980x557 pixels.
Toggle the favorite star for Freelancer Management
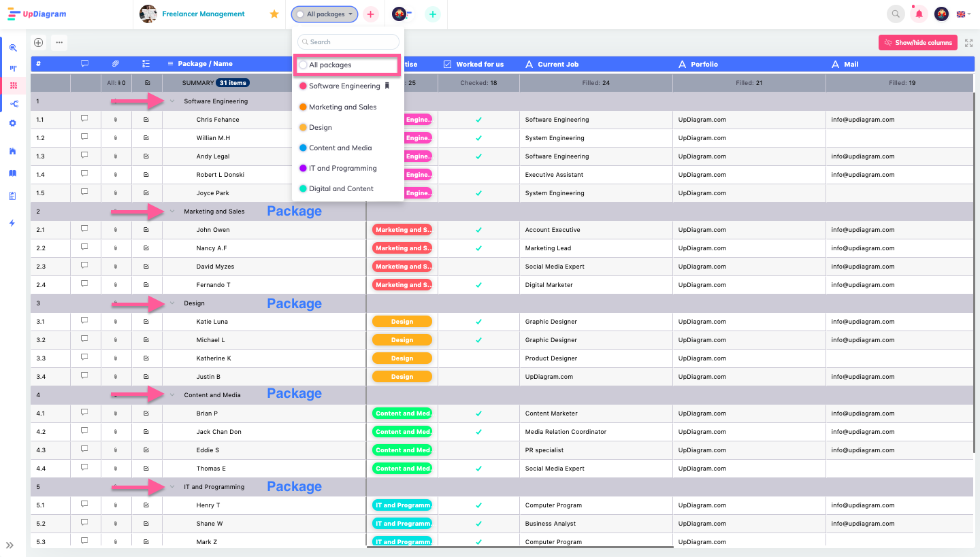(274, 14)
